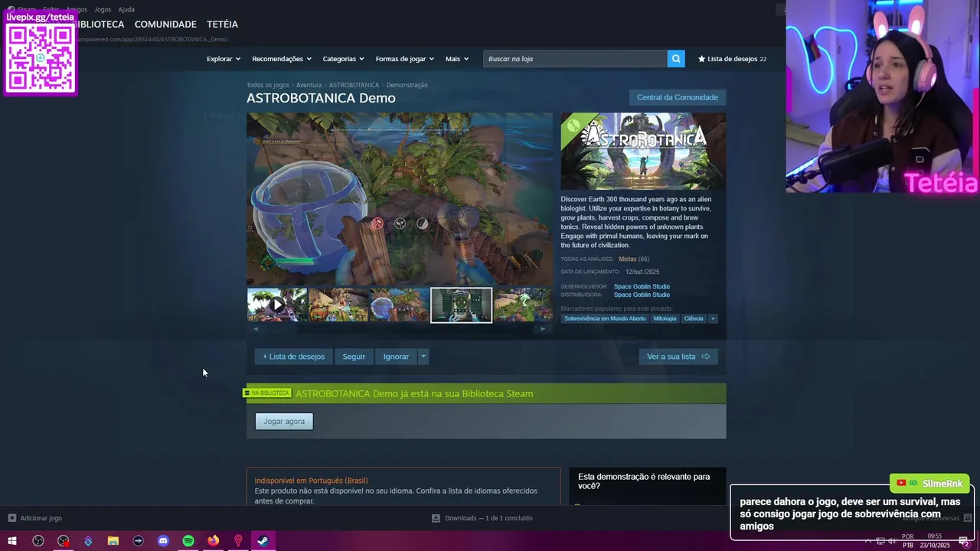Open the recording OBS taskbar icon
The height and width of the screenshot is (551, 980).
tap(63, 541)
